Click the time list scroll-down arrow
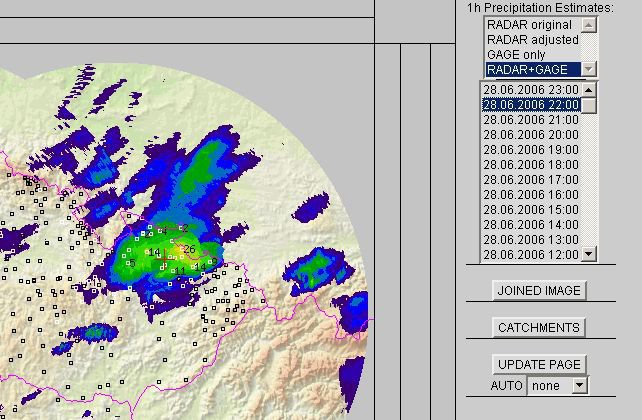 point(589,254)
